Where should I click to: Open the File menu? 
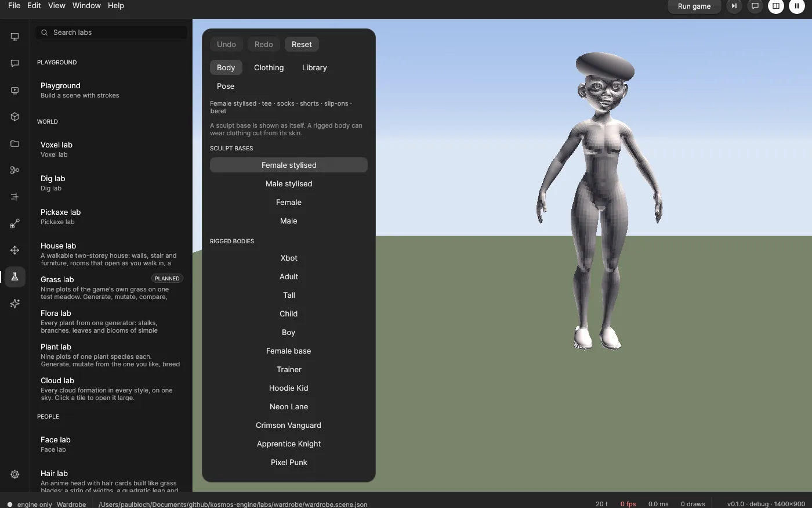tap(14, 5)
